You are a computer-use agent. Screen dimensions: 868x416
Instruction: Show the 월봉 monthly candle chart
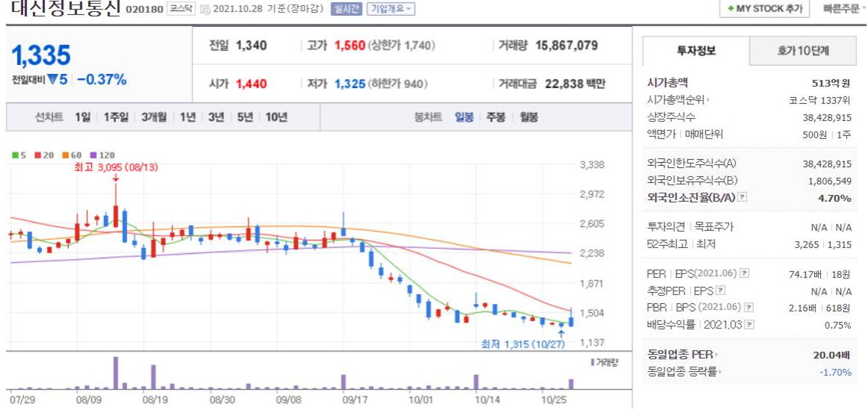[x=529, y=117]
